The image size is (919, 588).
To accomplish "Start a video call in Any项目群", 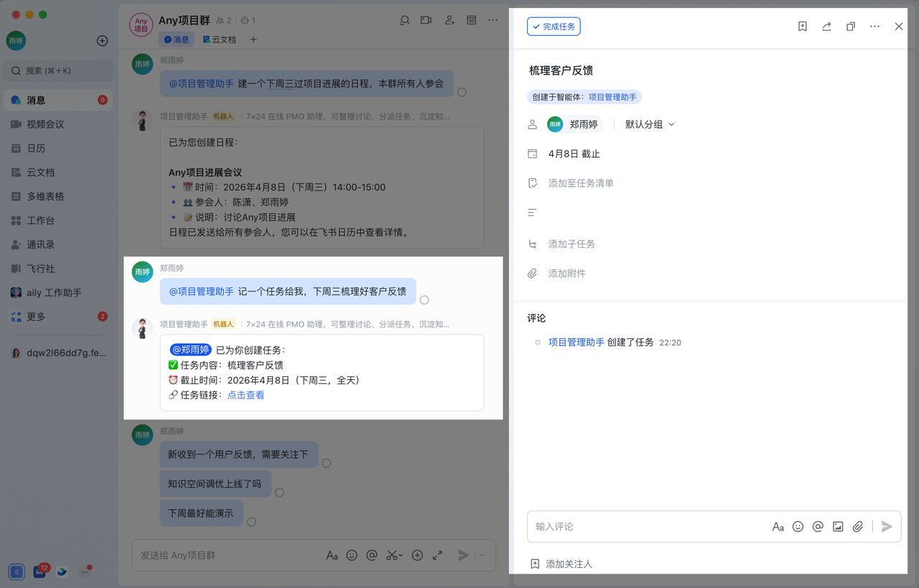I will (426, 20).
